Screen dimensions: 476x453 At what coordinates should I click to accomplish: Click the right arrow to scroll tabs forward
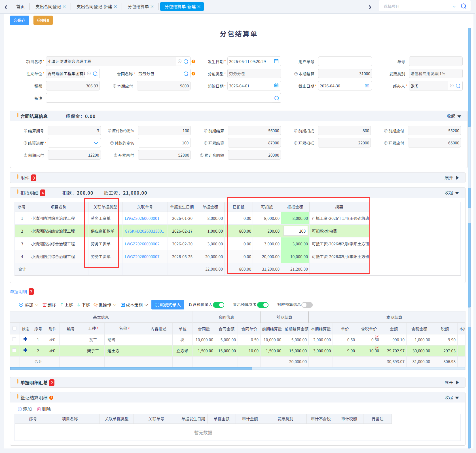pos(370,7)
